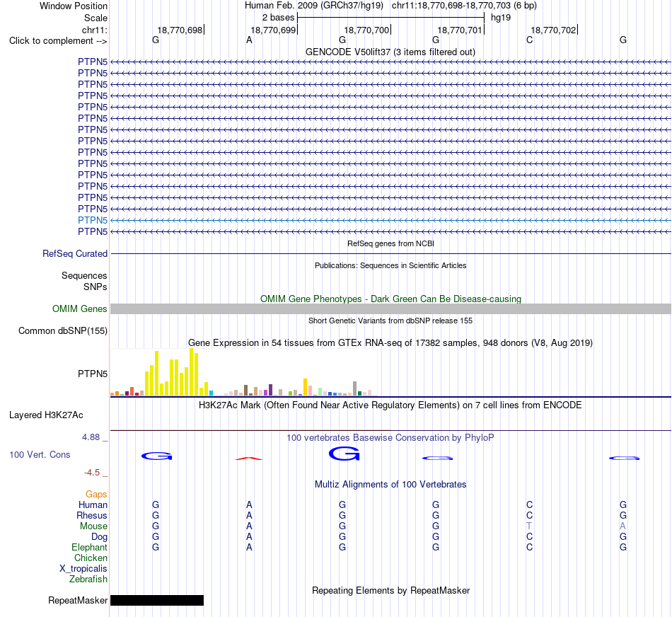
Task: Click the Sequences SNPs track label
Action: tap(84, 281)
